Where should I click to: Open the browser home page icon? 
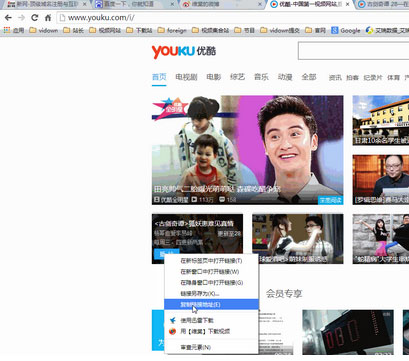(48, 18)
